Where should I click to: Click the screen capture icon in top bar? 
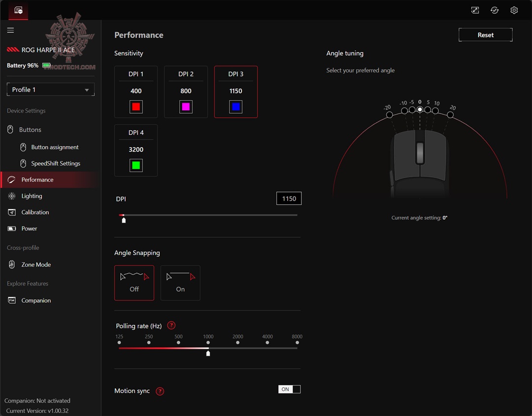pyautogui.click(x=475, y=10)
